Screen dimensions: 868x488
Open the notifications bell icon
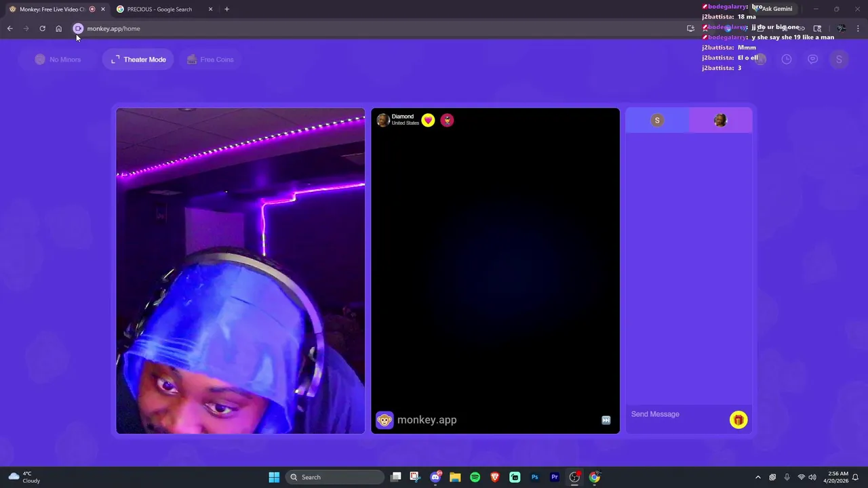click(x=856, y=477)
